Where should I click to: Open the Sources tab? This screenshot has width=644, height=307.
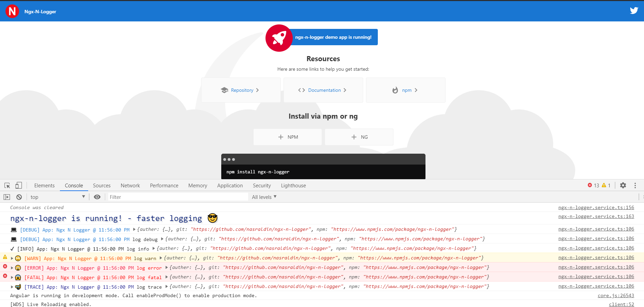102,185
